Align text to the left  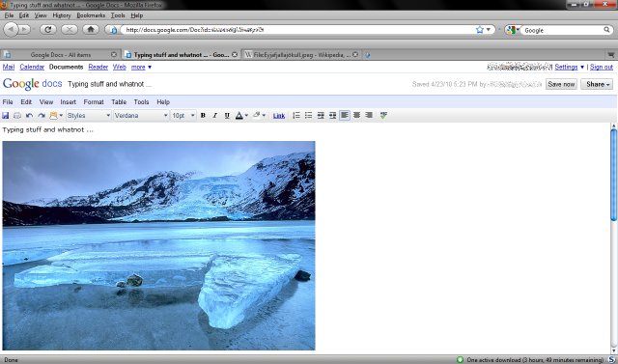[x=345, y=116]
